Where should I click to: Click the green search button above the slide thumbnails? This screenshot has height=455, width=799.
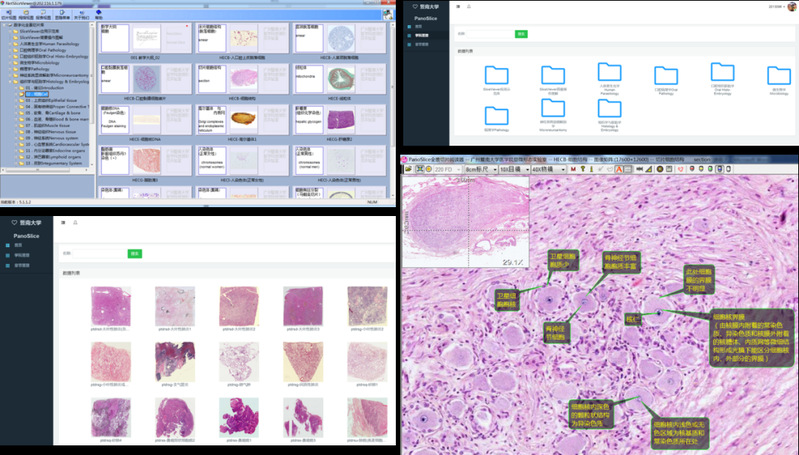pos(134,254)
